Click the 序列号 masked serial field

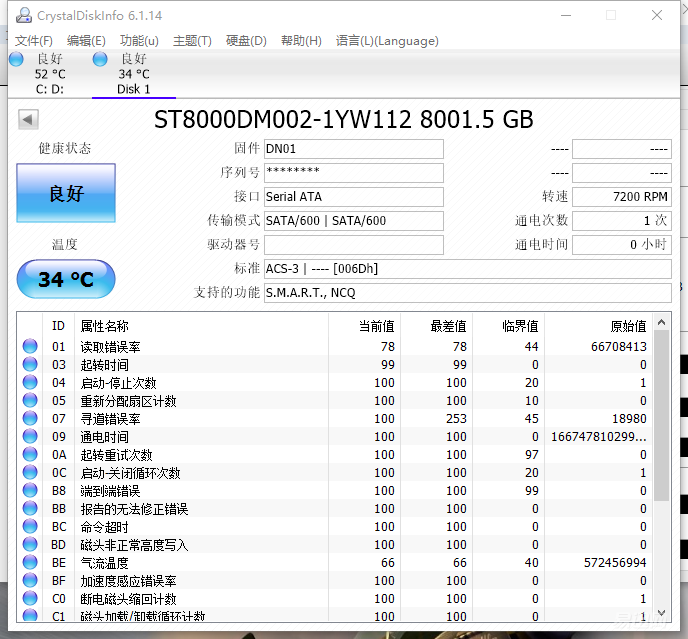354,173
